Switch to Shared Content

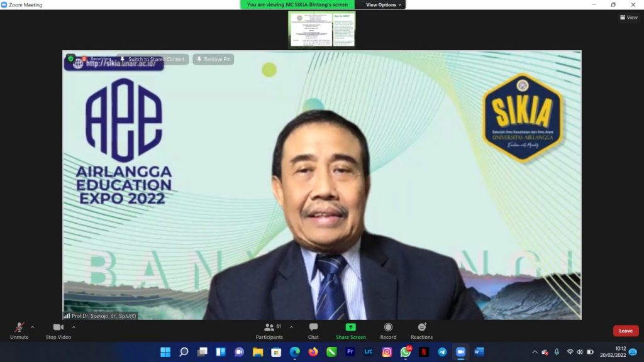pos(152,59)
